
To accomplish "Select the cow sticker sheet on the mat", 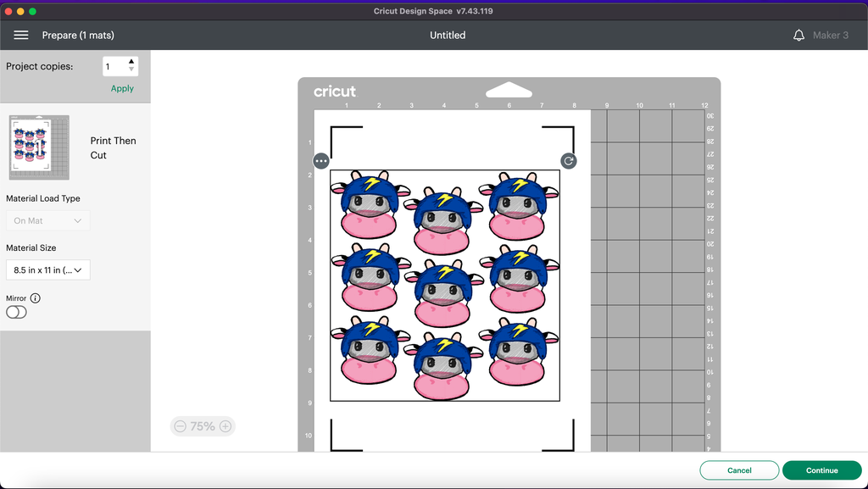I will point(445,286).
